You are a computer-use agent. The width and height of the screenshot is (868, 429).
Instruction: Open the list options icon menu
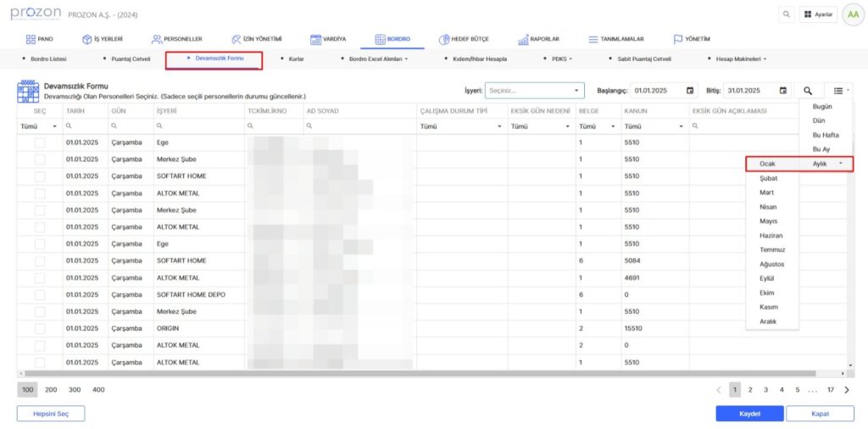[x=839, y=90]
